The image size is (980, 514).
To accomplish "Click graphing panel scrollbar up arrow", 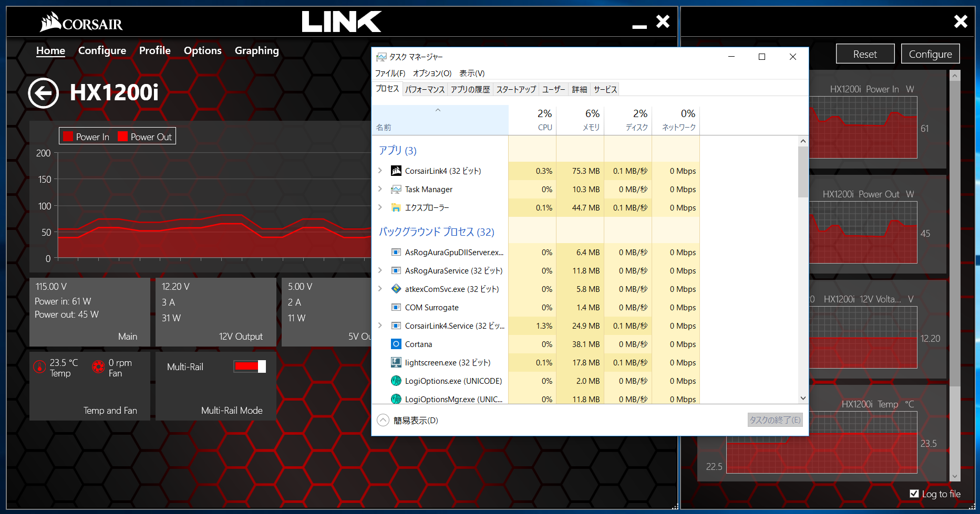I will pyautogui.click(x=955, y=76).
